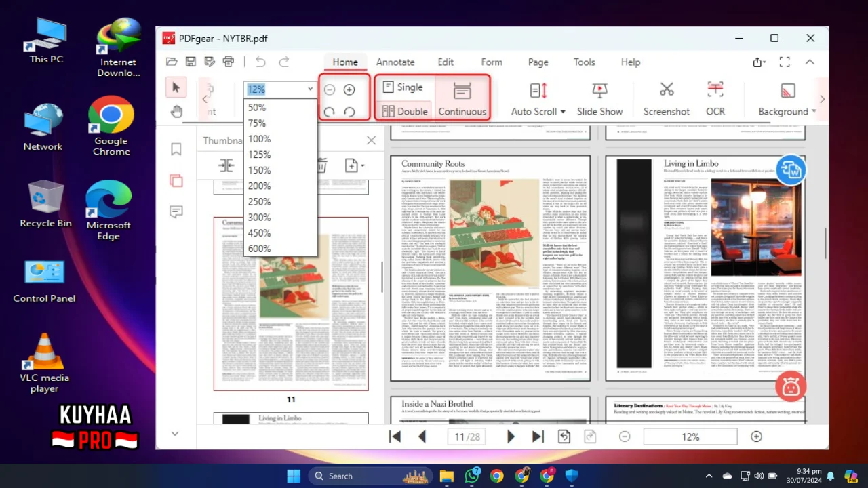Jump to the last page

pyautogui.click(x=538, y=437)
